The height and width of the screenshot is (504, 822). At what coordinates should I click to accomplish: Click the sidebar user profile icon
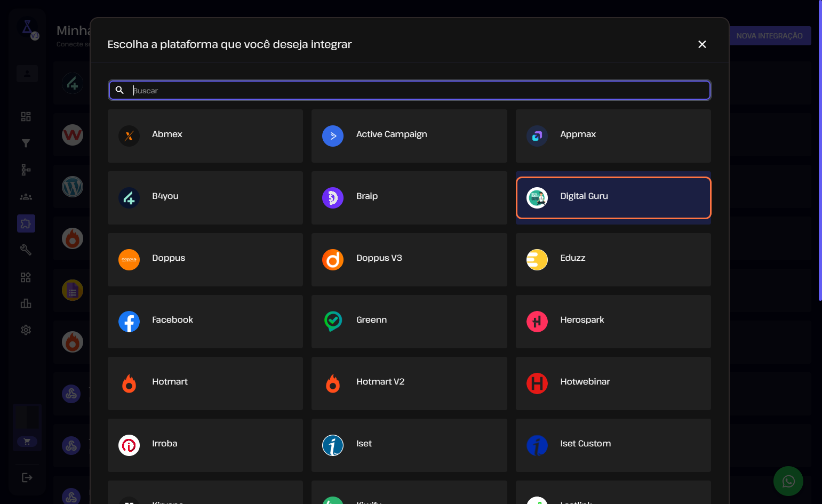(27, 73)
